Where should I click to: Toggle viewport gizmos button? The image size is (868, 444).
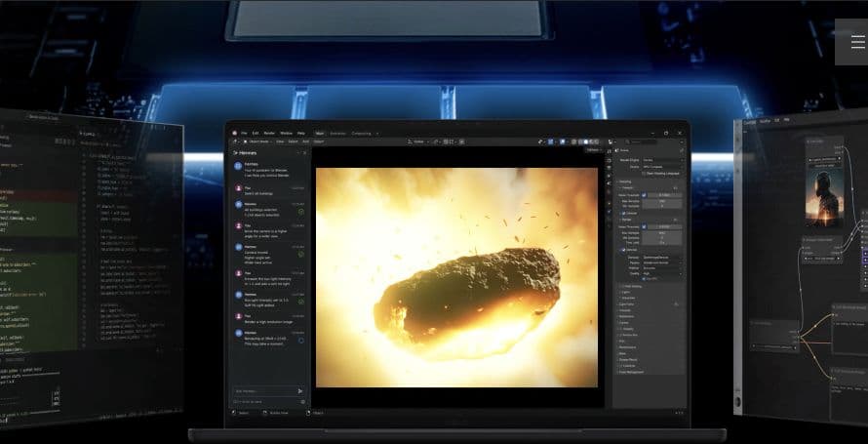pos(551,141)
